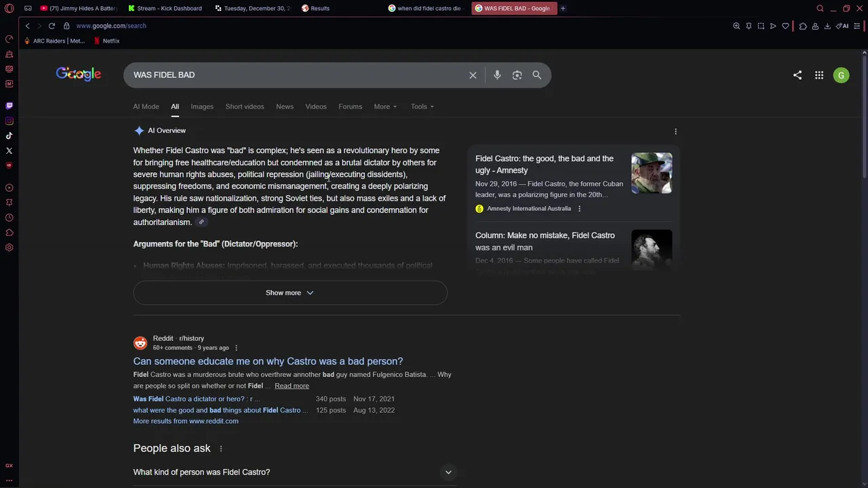Open Reddit result three-dot menu
Screen dimensions: 868x488
236,348
